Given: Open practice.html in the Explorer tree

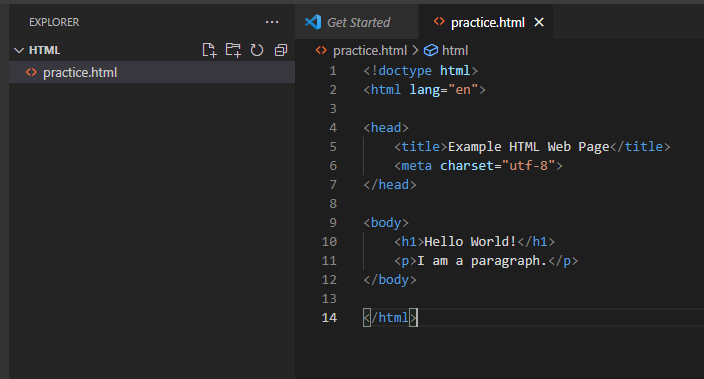Looking at the screenshot, I should (152, 72).
